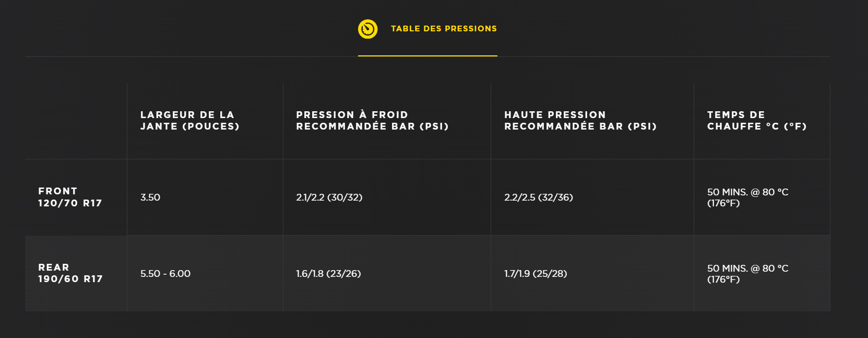868x338 pixels.
Task: Select the front row 50 MINS. @ 80 °C text
Action: pos(747,192)
